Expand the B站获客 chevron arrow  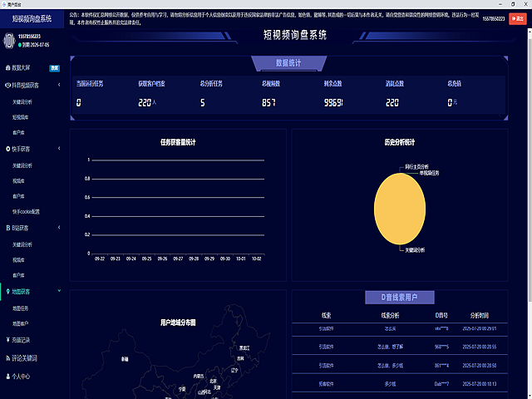(x=60, y=228)
